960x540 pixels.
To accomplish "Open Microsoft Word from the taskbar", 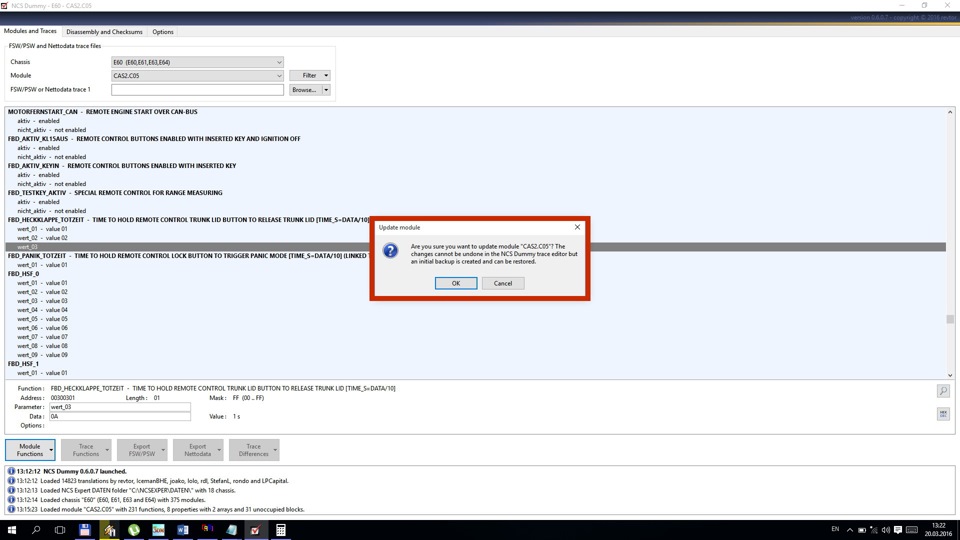I will tap(182, 530).
